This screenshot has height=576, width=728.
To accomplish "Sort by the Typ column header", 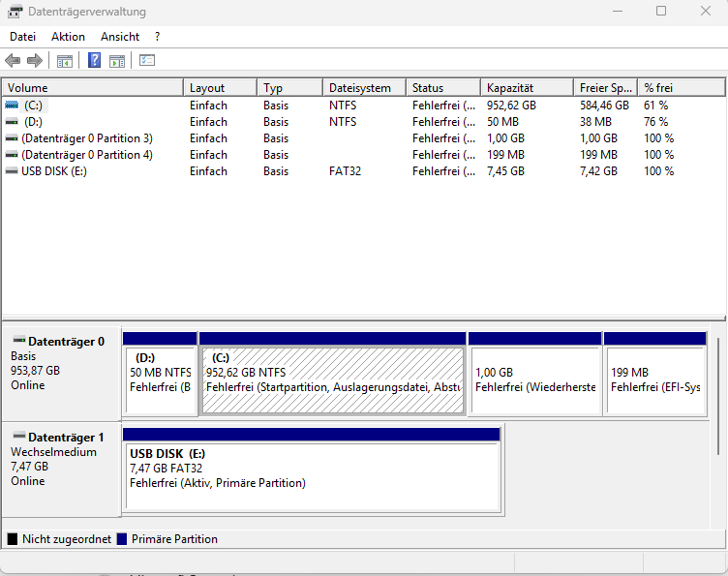I will pos(290,88).
